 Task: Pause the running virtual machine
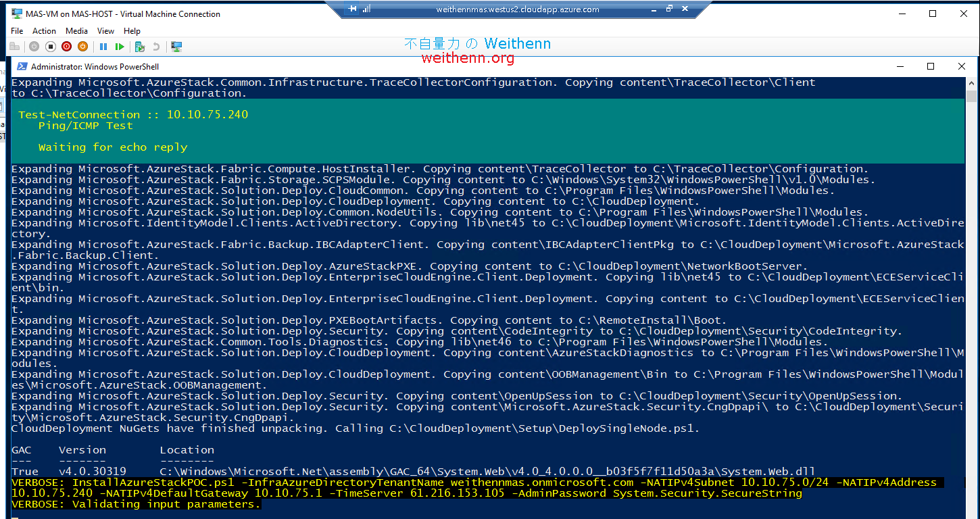point(105,46)
